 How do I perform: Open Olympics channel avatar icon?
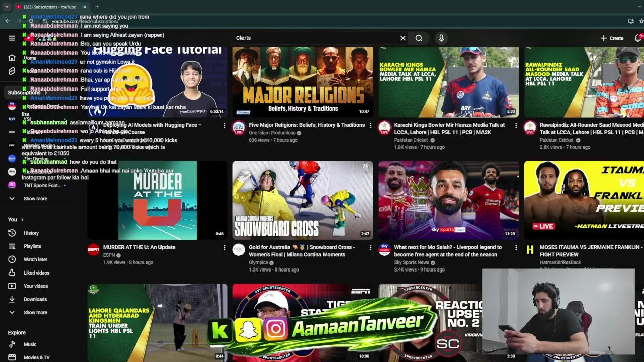coord(239,250)
